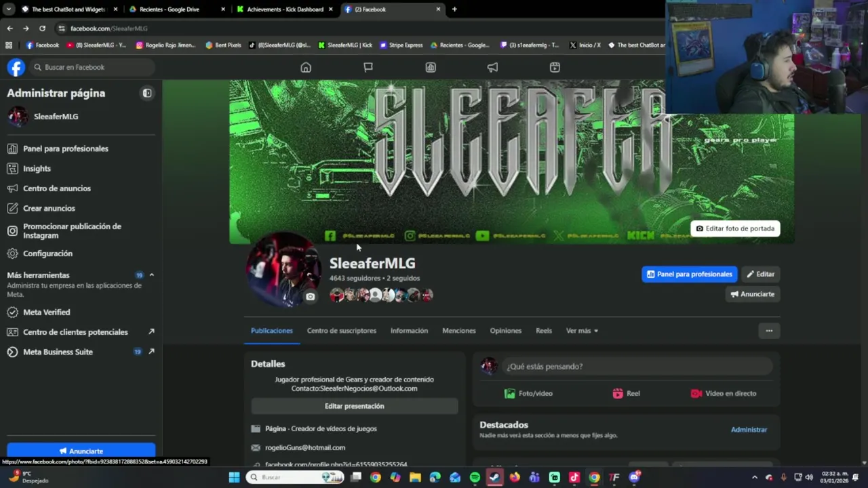Open Microsoft Edge from the taskbar

tap(435, 477)
